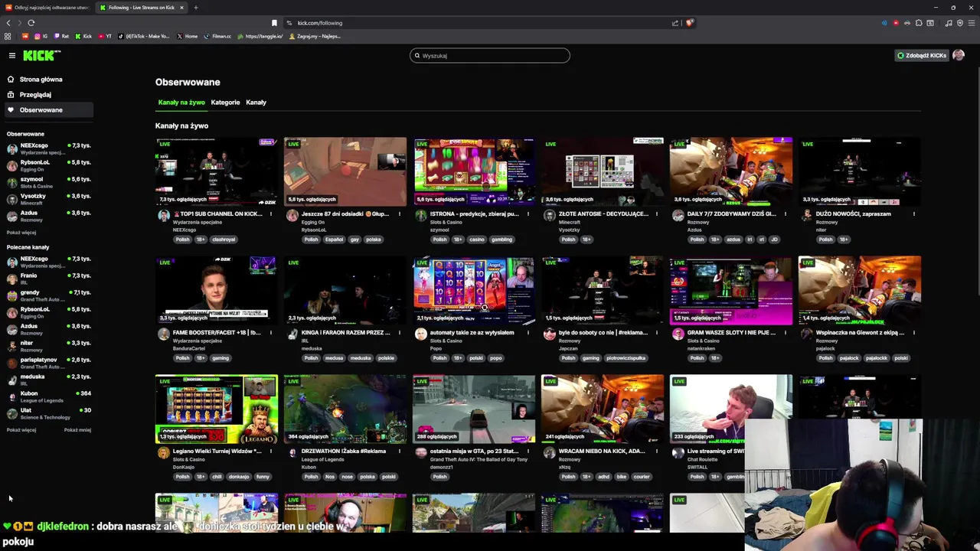Open the Franio channel in Polecane kanały
Screen dimensions: 980x551
pos(47,279)
